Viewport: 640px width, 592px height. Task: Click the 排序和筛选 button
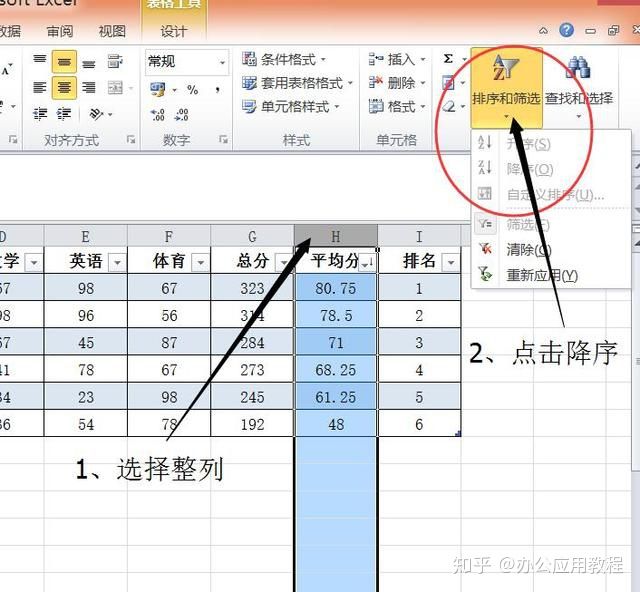tap(506, 88)
